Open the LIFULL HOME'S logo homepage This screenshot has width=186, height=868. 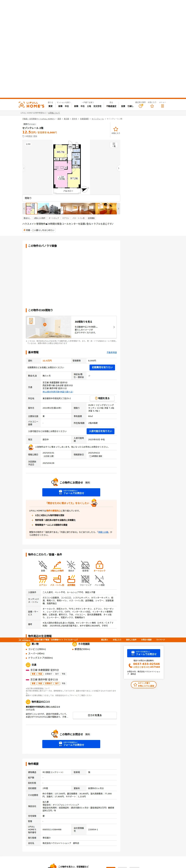pos(31,105)
